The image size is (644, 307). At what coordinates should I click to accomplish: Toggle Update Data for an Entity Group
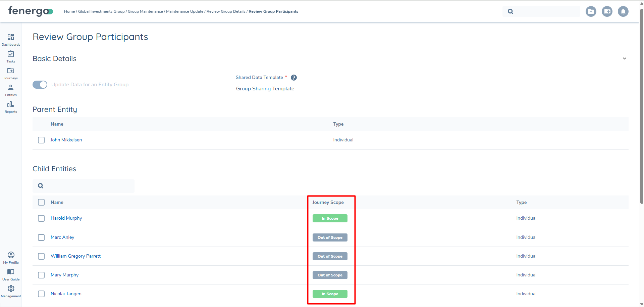click(x=40, y=85)
